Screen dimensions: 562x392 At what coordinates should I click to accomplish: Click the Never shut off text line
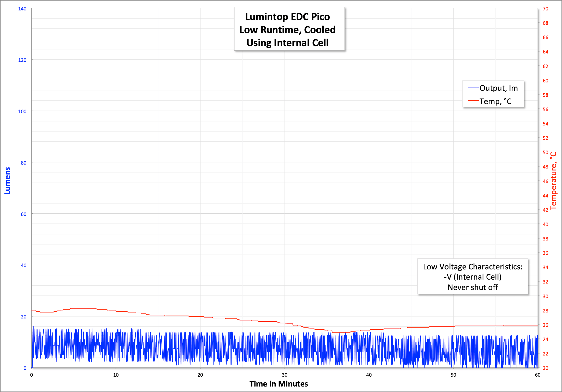click(x=472, y=287)
